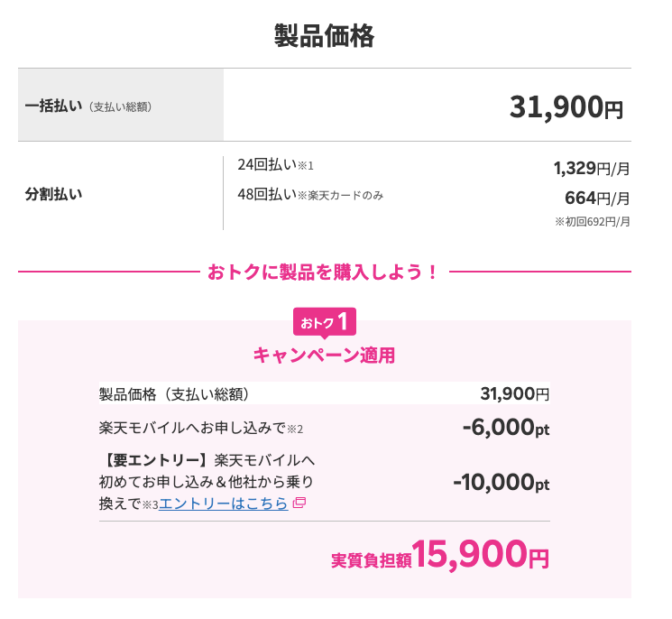Click the external link icon after エントリーはこちら
This screenshot has width=672, height=619.
coord(299,503)
